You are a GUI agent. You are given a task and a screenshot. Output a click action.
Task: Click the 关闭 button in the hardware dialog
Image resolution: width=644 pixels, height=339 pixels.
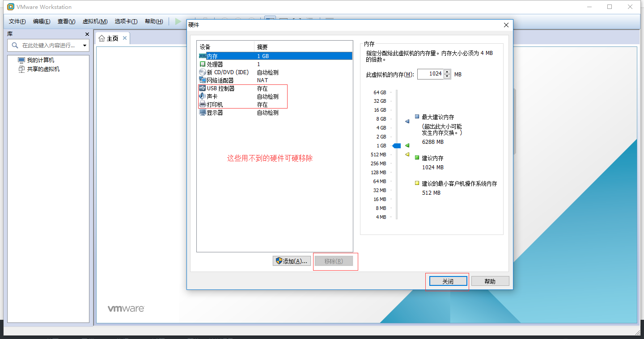[448, 281]
